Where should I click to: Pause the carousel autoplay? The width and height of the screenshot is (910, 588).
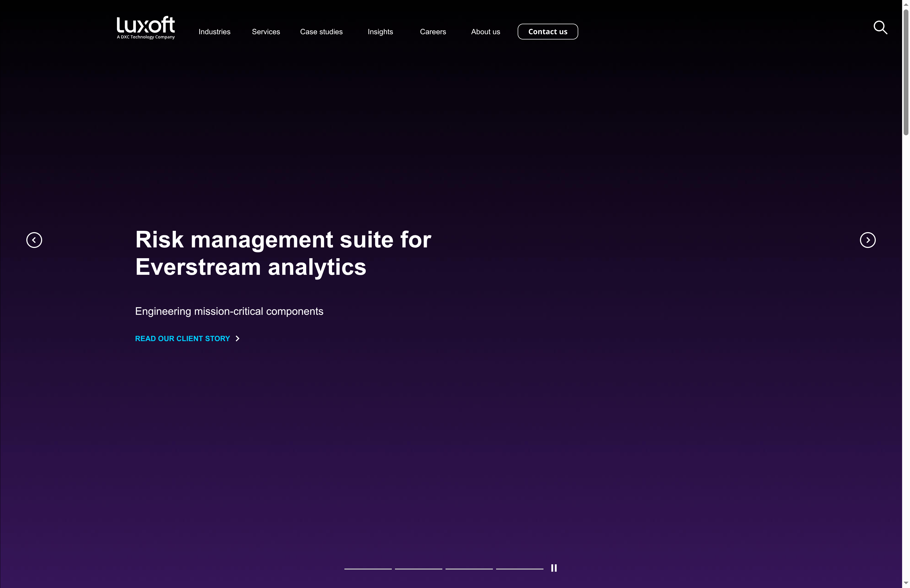tap(554, 568)
